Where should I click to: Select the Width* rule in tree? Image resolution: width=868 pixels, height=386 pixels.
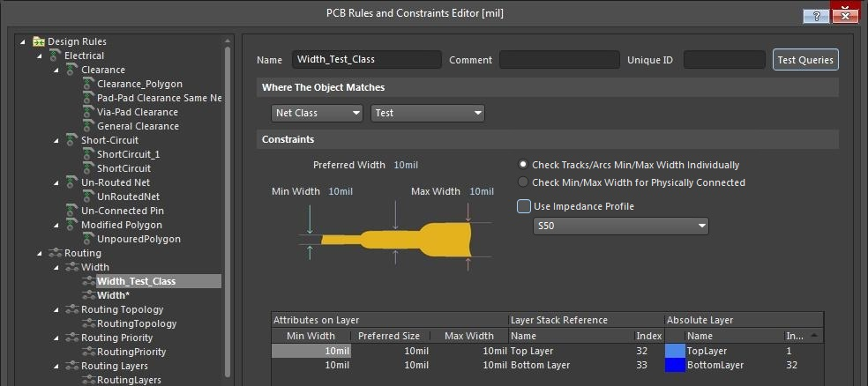pos(113,295)
